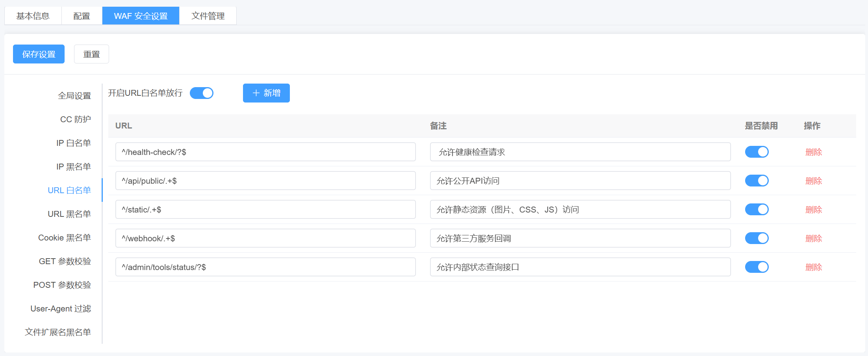The height and width of the screenshot is (356, 868).
Task: Toggle disable switch for api/public rule
Action: pyautogui.click(x=757, y=181)
